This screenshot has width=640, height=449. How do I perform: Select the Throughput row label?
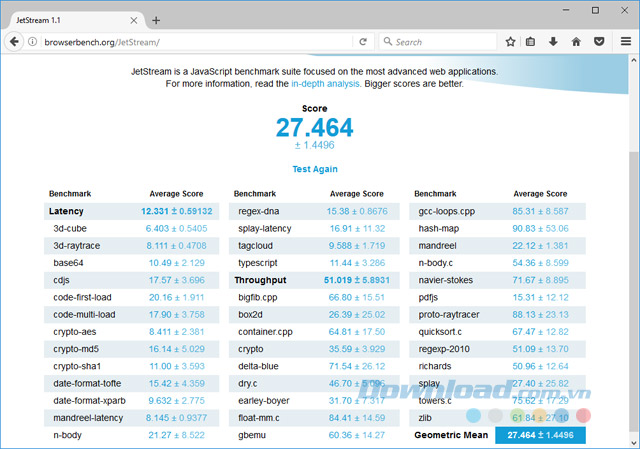(x=260, y=280)
